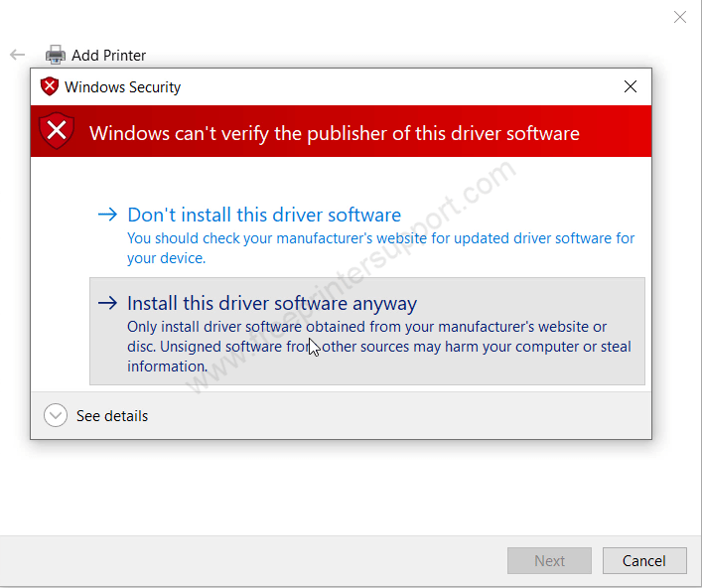Click the arrow beside Install anyway option
The width and height of the screenshot is (702, 588).
click(x=107, y=303)
